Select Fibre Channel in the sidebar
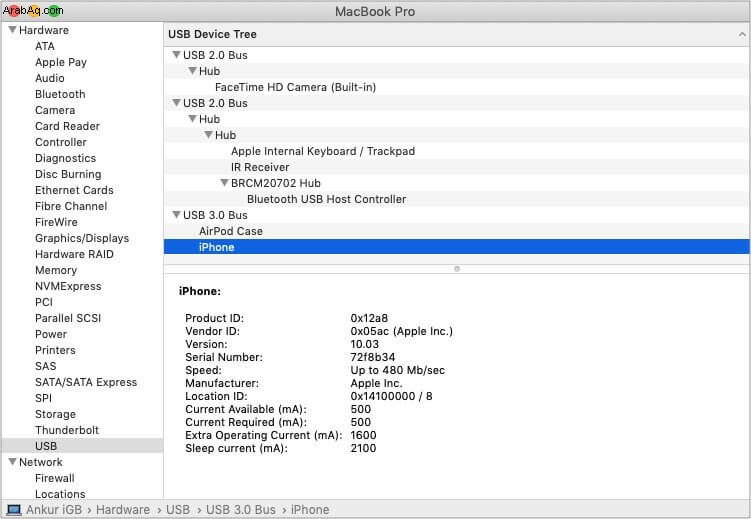Screen dimensions: 751x519 [71, 206]
